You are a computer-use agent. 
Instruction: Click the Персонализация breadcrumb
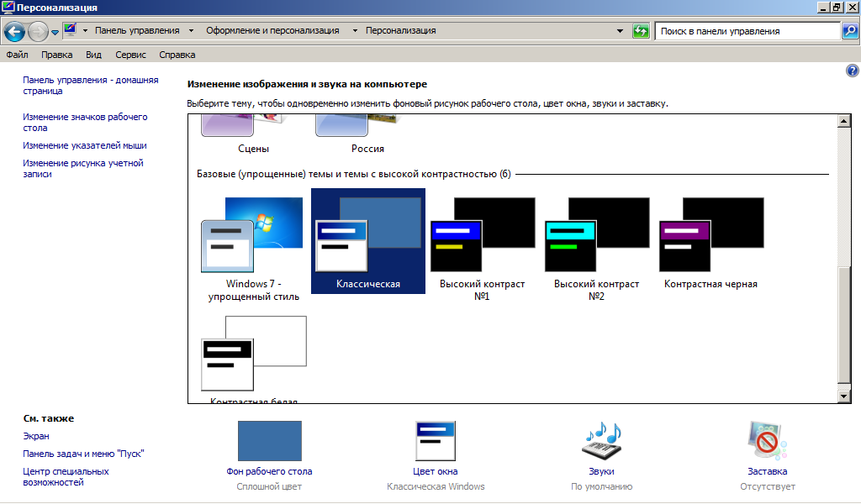pos(401,31)
